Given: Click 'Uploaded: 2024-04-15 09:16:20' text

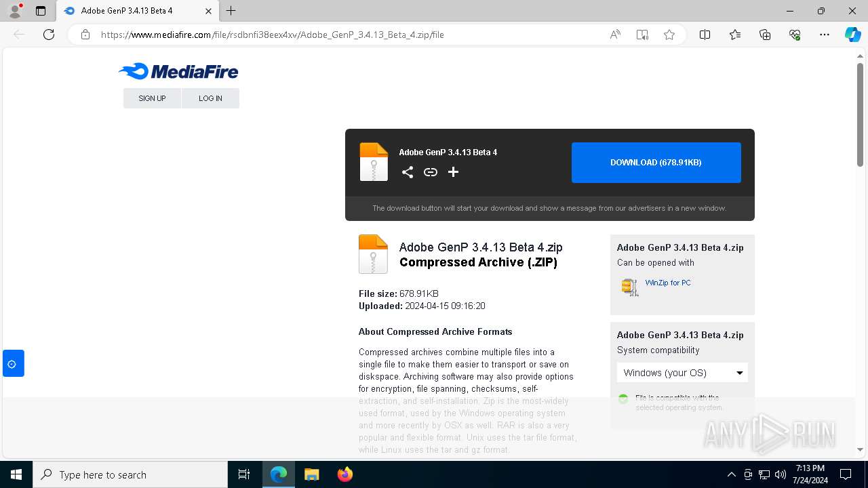Looking at the screenshot, I should 422,306.
